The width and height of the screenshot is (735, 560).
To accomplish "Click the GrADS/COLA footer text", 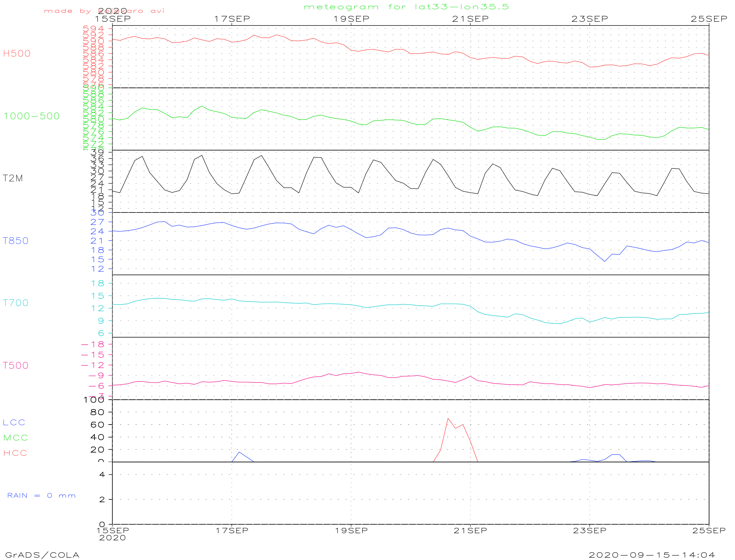I will tap(42, 555).
